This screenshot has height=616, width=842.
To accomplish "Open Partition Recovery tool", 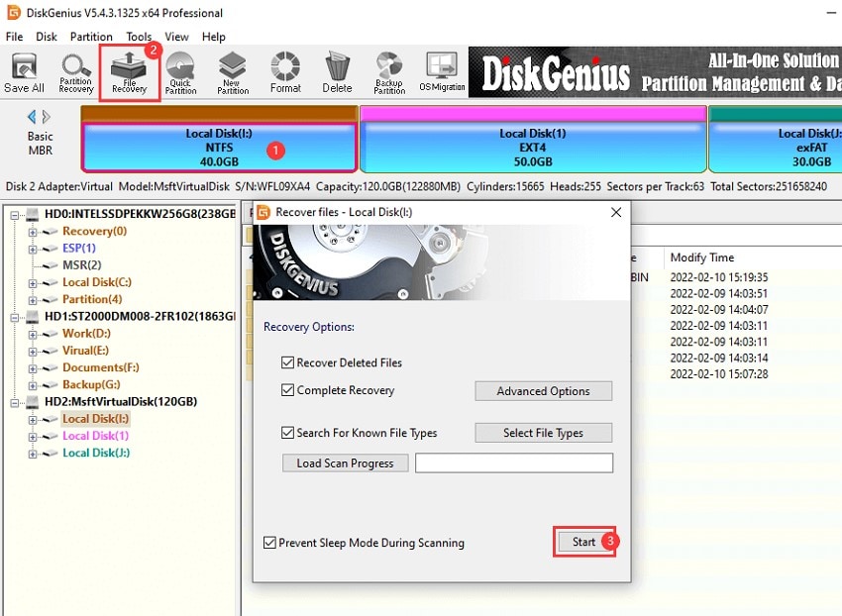I will pos(75,73).
